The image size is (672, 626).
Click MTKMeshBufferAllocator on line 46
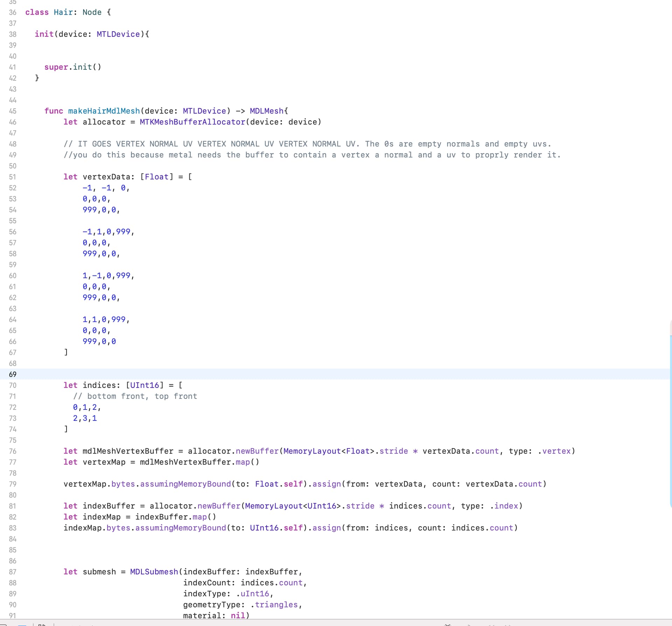click(192, 122)
